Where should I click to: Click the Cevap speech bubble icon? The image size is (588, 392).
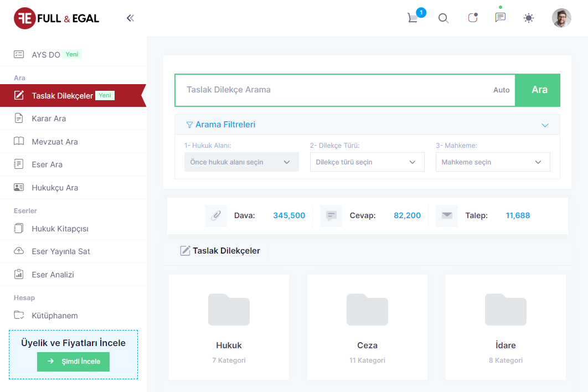(331, 216)
